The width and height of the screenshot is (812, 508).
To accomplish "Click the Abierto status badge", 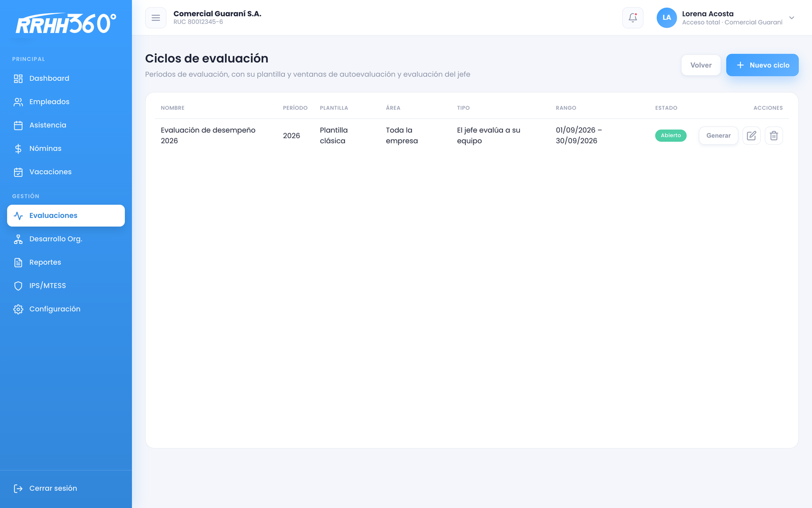I will pos(671,136).
